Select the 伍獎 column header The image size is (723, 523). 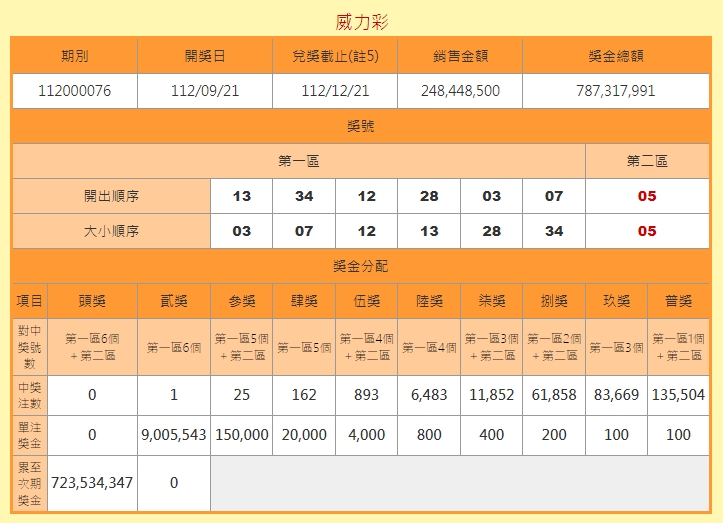367,301
